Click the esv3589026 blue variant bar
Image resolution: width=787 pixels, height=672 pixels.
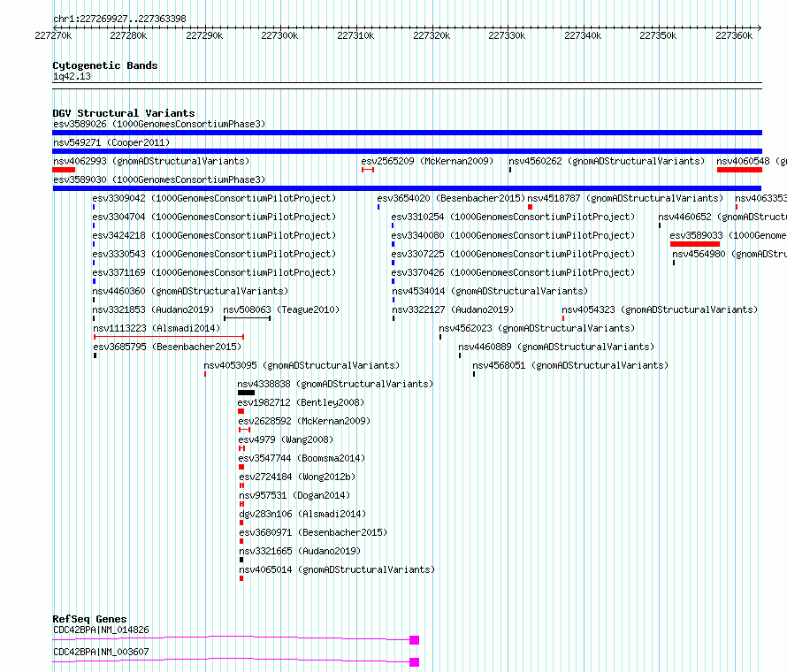click(407, 133)
